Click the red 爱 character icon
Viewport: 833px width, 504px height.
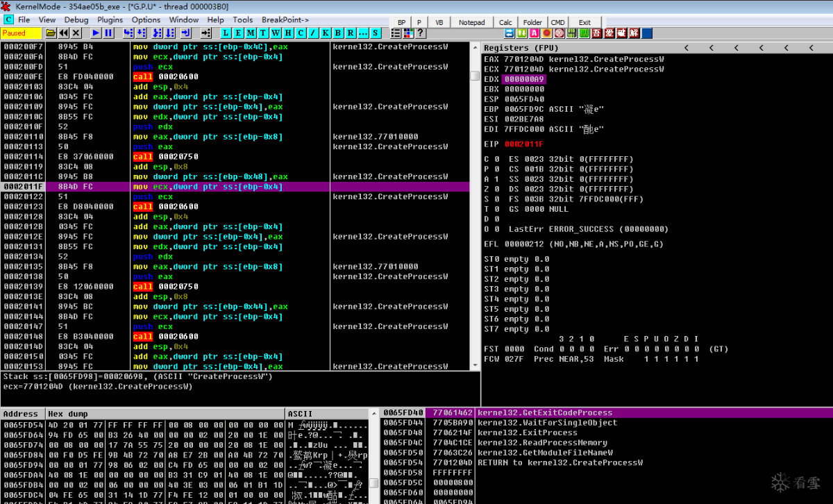click(609, 33)
